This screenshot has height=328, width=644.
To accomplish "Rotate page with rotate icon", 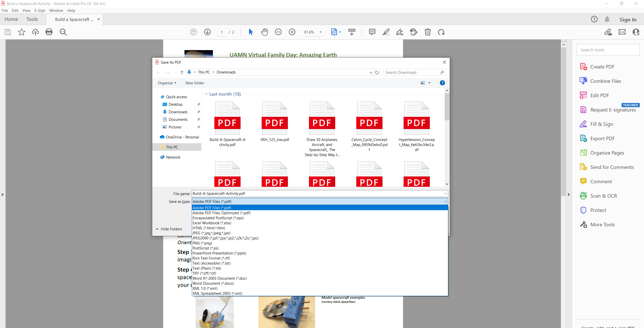I will 441,32.
